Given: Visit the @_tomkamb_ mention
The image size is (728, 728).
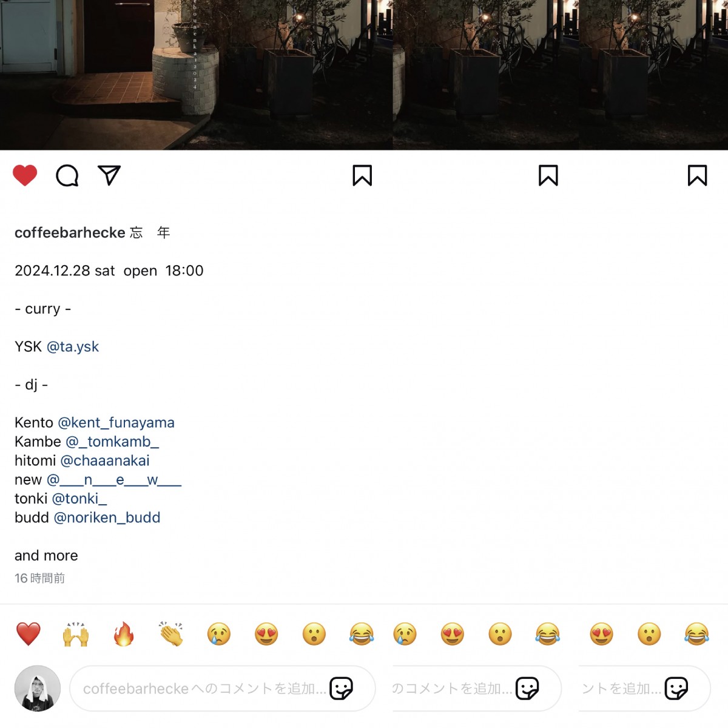Looking at the screenshot, I should pos(112,442).
